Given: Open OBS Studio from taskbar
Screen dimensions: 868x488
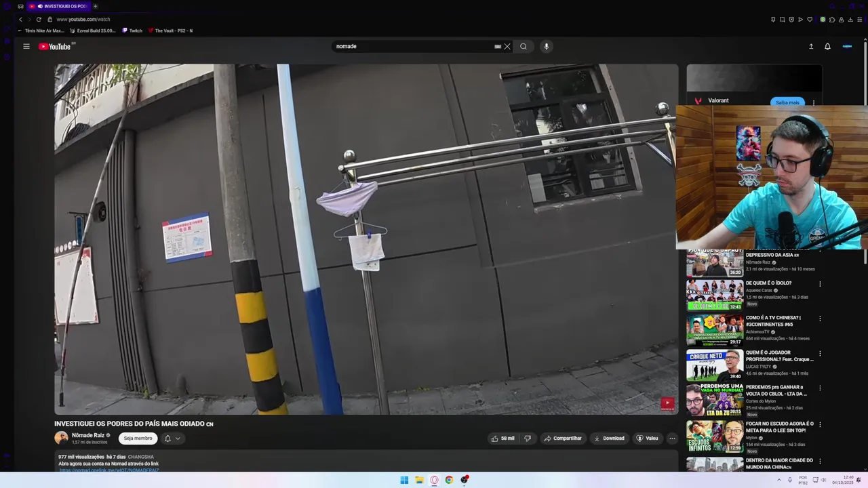Looking at the screenshot, I should tap(465, 480).
